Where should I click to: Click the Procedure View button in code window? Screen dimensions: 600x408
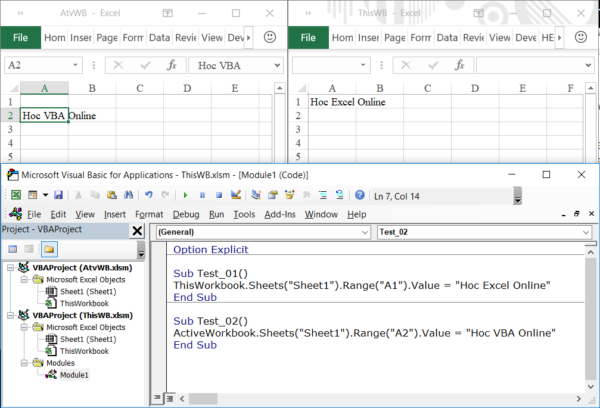(157, 398)
